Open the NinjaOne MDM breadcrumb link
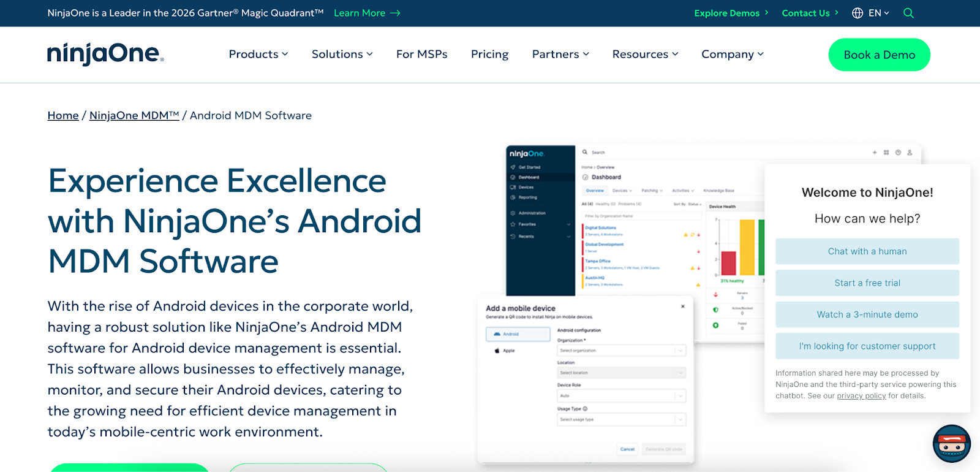Screen dimensions: 980x472 pyautogui.click(x=134, y=115)
